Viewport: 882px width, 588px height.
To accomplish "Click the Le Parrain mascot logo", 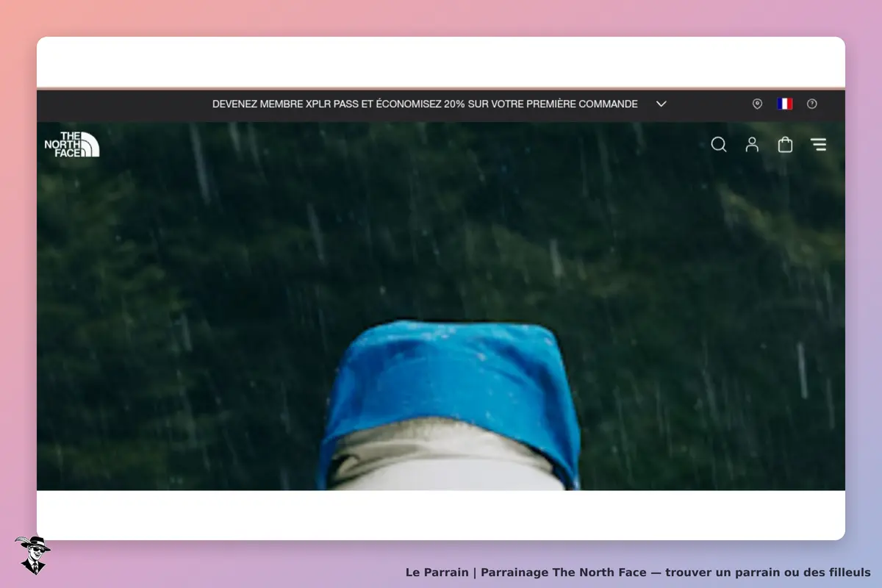I will [32, 555].
